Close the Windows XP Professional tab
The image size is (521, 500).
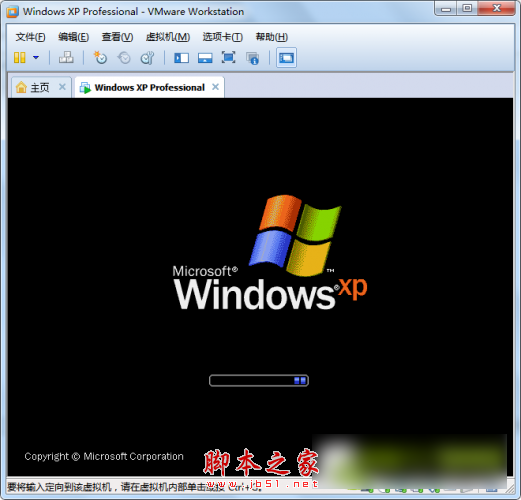216,87
